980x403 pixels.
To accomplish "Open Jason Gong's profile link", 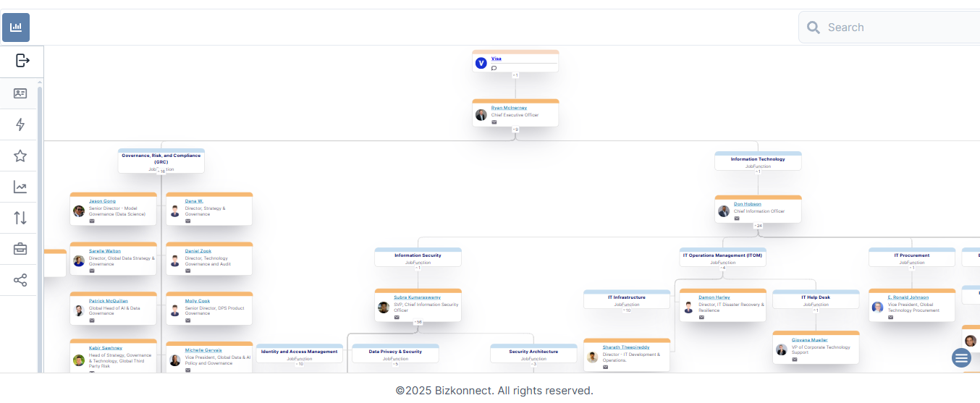I will click(102, 201).
